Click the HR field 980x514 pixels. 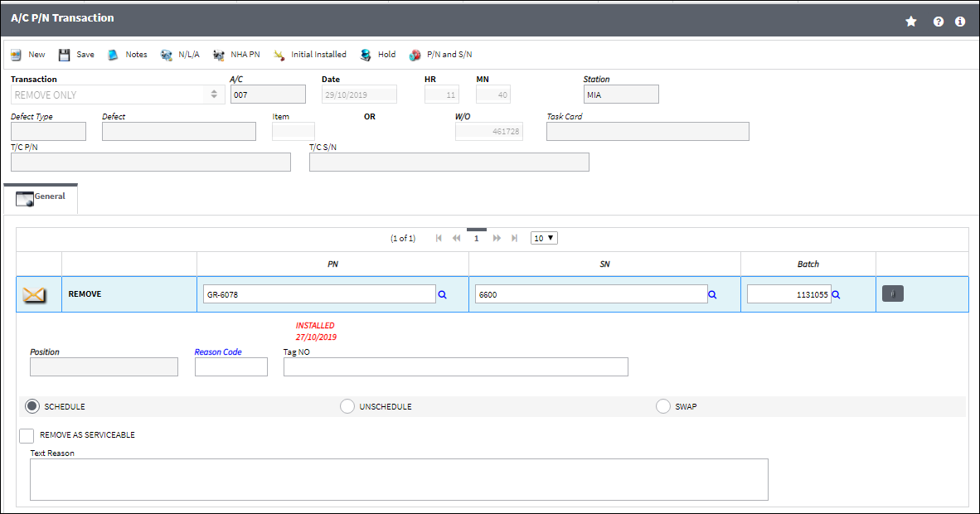[442, 95]
